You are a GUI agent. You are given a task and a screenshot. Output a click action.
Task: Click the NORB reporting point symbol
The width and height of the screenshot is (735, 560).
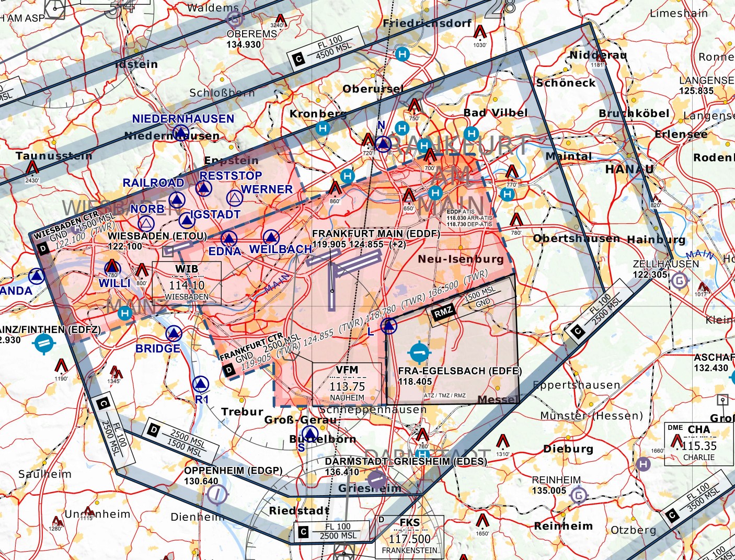point(146,224)
